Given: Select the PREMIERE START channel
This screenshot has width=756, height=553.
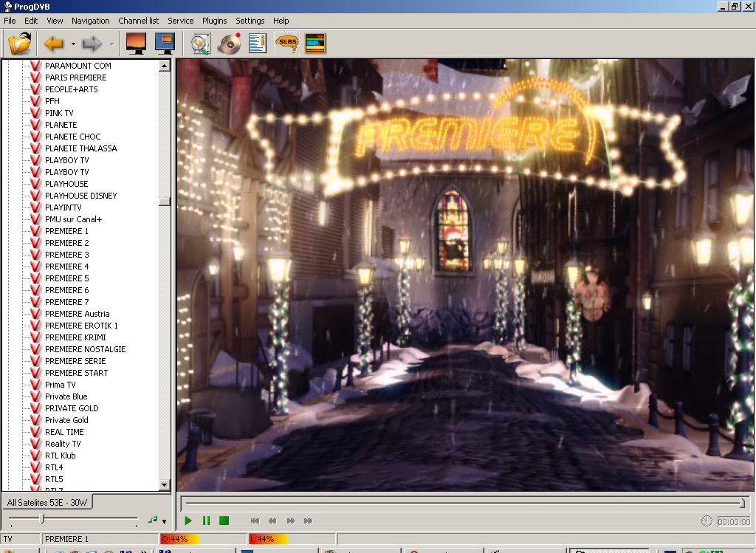Looking at the screenshot, I should coord(76,373).
